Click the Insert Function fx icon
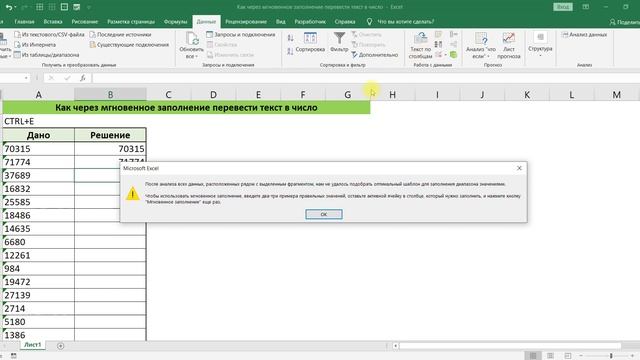 [x=82, y=78]
